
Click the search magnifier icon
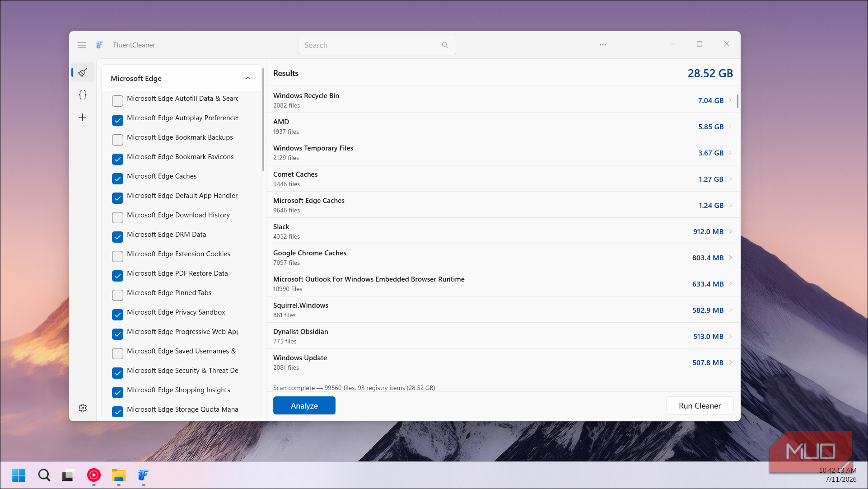click(x=445, y=45)
